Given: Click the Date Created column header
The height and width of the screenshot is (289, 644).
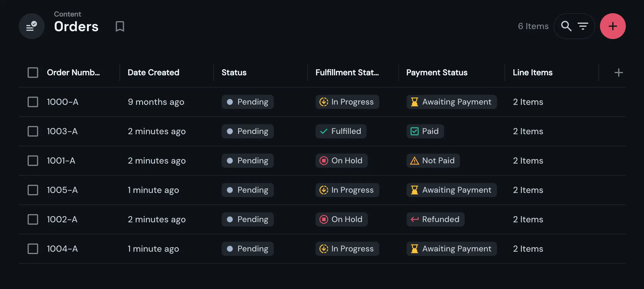Looking at the screenshot, I should (x=154, y=72).
